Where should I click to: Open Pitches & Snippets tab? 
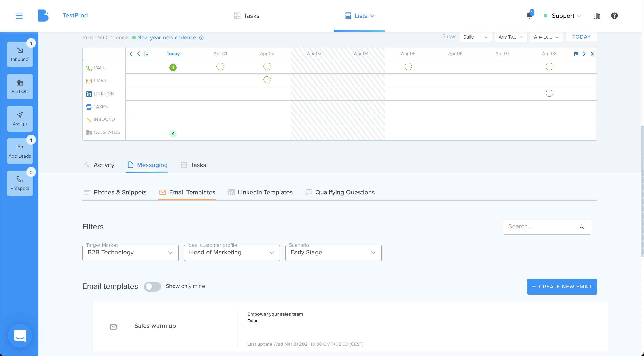pyautogui.click(x=115, y=192)
